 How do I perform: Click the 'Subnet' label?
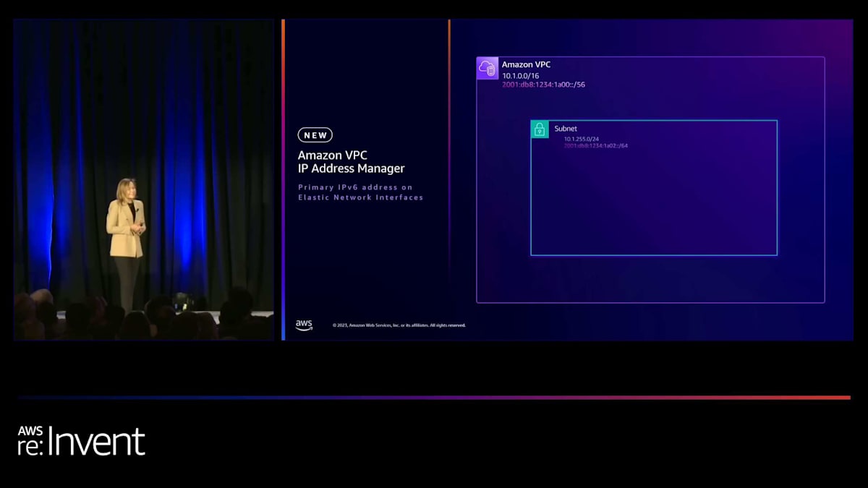click(x=566, y=129)
